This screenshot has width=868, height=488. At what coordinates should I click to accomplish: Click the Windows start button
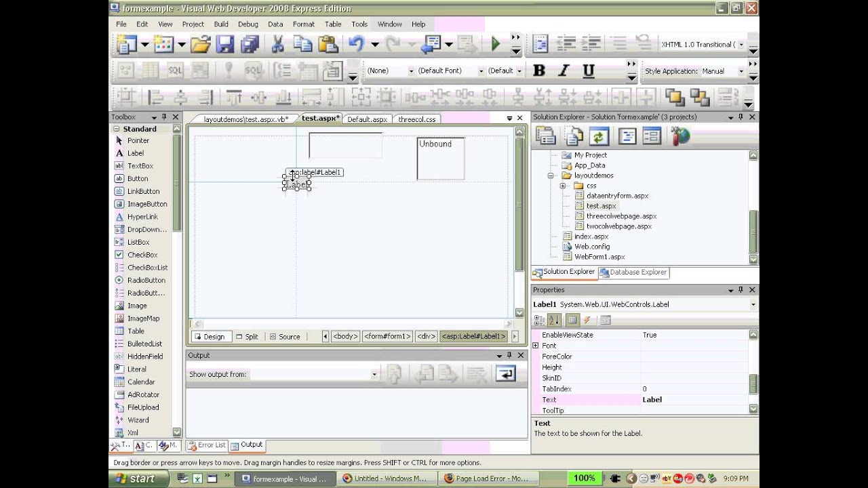pyautogui.click(x=140, y=479)
